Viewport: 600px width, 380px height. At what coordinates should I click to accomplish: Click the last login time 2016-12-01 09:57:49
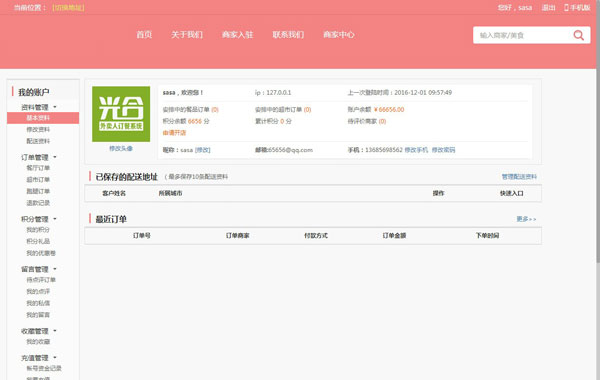(x=423, y=93)
